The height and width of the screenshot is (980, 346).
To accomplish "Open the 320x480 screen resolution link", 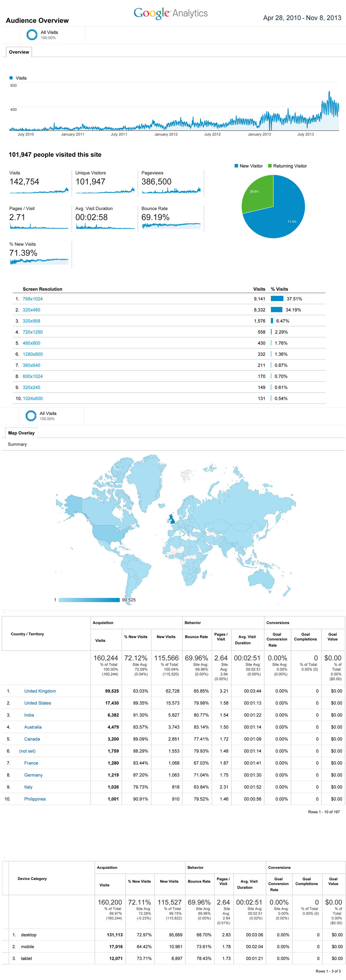I will point(31,310).
